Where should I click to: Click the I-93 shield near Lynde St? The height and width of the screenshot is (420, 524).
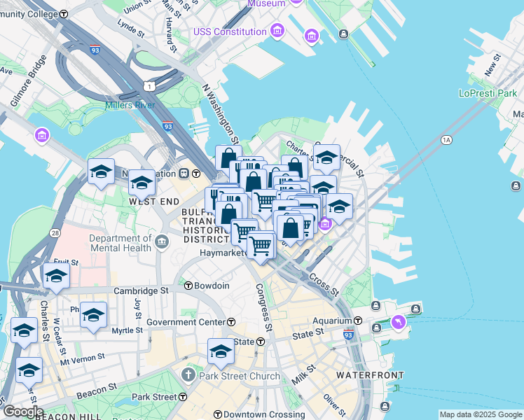(x=95, y=50)
